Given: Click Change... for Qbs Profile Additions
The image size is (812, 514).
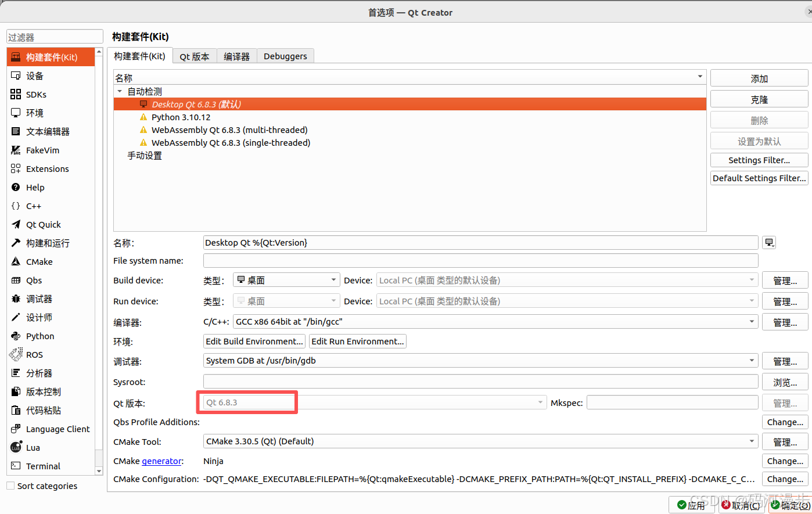Looking at the screenshot, I should coord(785,422).
